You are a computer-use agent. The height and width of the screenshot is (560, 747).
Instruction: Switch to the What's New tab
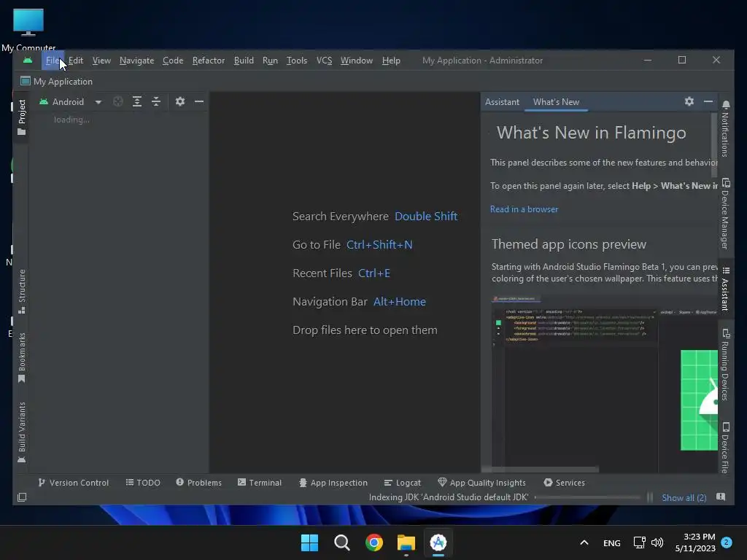[x=556, y=102]
